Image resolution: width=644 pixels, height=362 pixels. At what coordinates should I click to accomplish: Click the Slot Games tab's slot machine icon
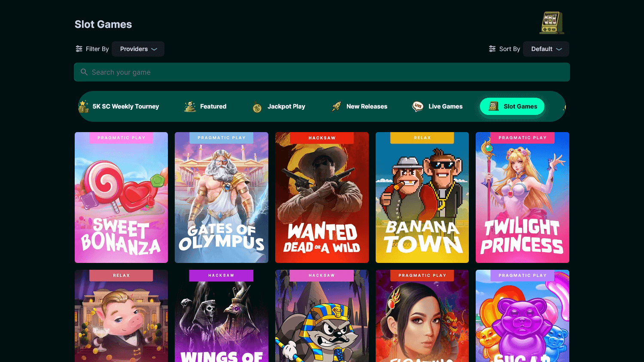[x=494, y=106]
